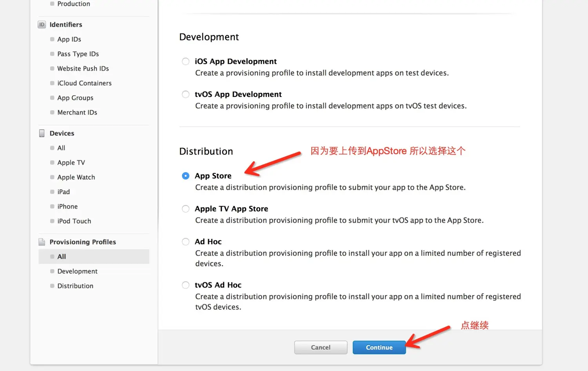Show Apple Watch devices

(x=76, y=177)
